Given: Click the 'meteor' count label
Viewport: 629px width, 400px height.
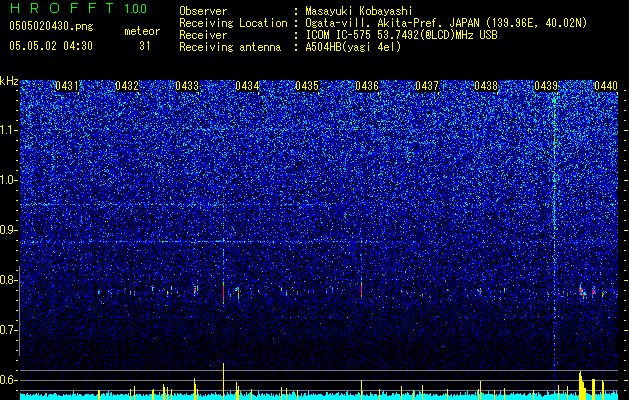Looking at the screenshot, I should click(x=142, y=31).
